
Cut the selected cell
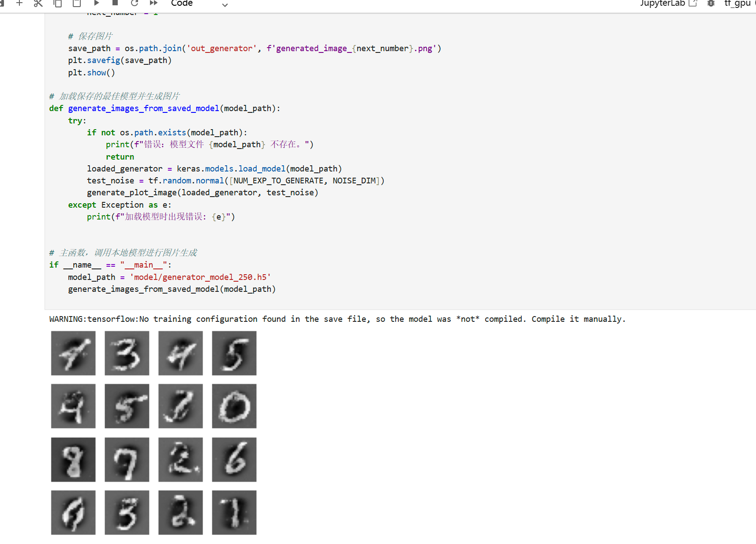pyautogui.click(x=38, y=3)
